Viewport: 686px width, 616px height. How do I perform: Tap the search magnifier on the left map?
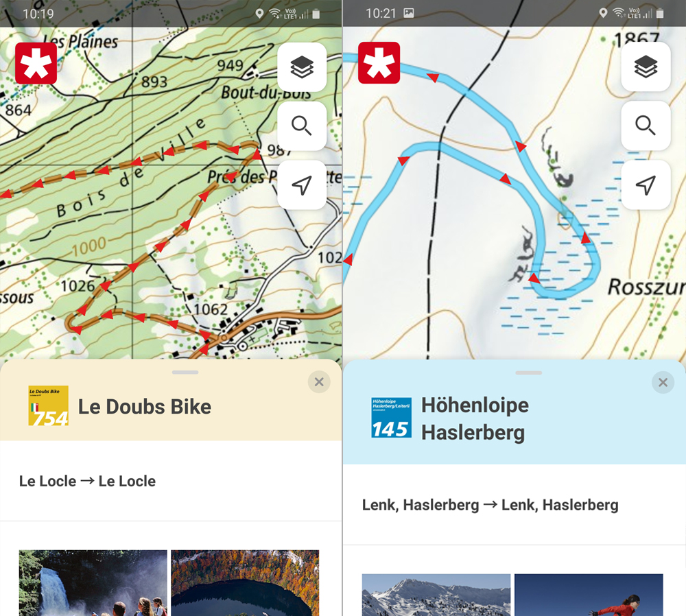point(302,126)
